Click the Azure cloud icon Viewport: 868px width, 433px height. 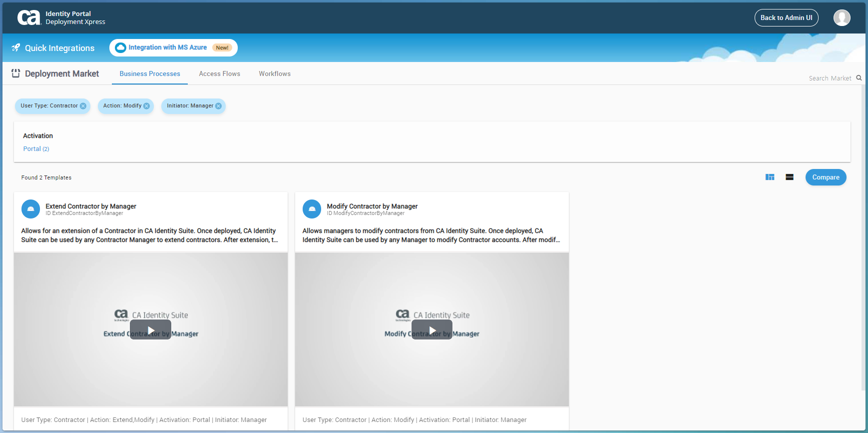pos(120,47)
